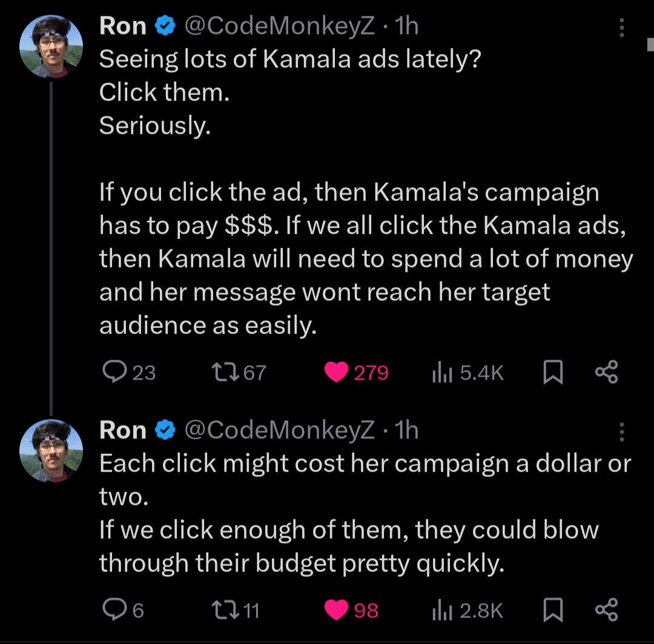Reply to the second tweet with 6 replies

pos(123,610)
